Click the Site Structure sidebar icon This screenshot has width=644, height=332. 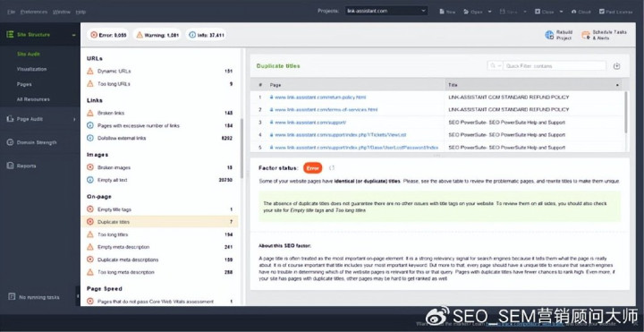pyautogui.click(x=10, y=35)
